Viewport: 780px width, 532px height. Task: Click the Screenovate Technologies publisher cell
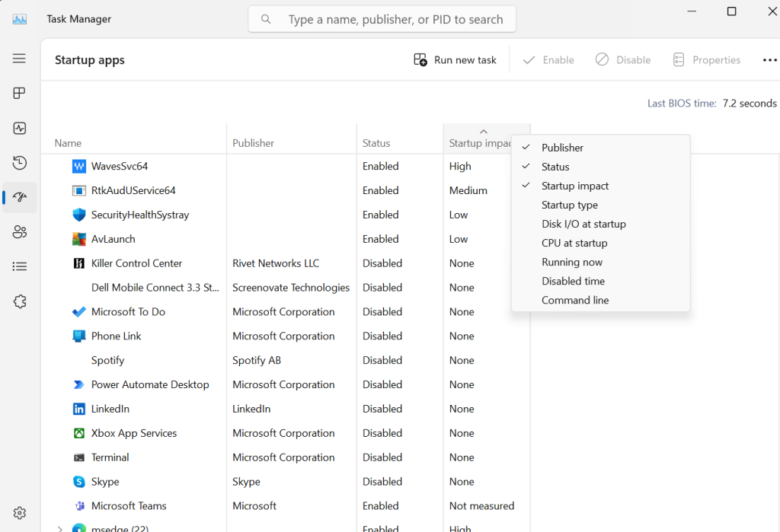(x=291, y=288)
